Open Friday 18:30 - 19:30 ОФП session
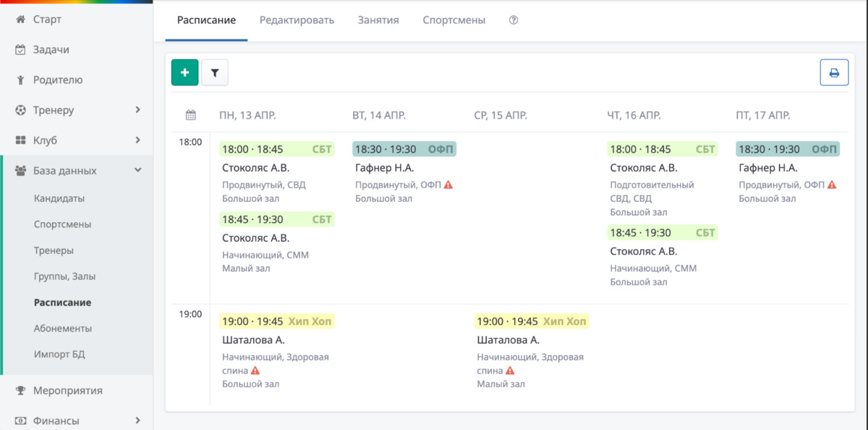Image resolution: width=868 pixels, height=430 pixels. [x=788, y=149]
